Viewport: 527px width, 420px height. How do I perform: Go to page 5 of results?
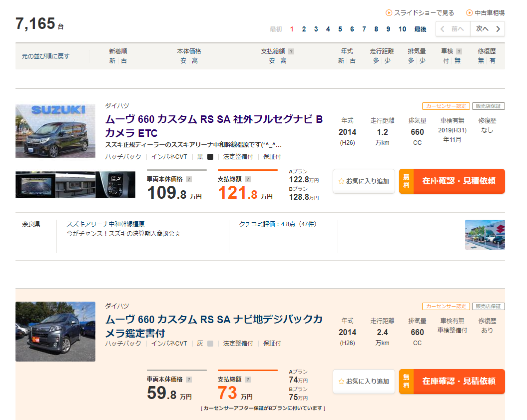(340, 29)
